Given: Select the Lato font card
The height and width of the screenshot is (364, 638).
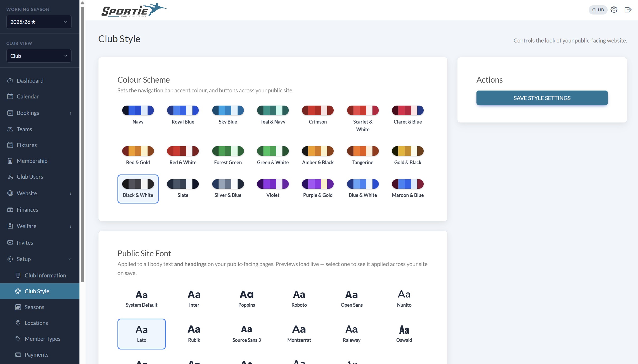Looking at the screenshot, I should pyautogui.click(x=141, y=334).
